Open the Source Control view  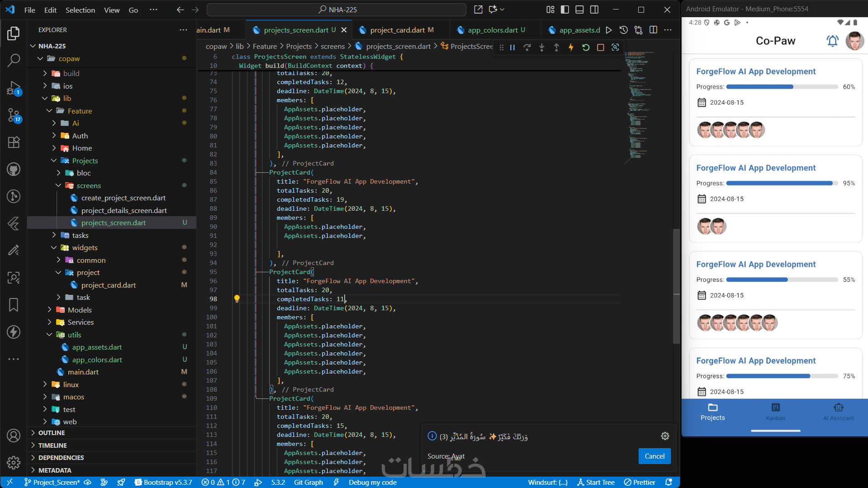coord(14,115)
